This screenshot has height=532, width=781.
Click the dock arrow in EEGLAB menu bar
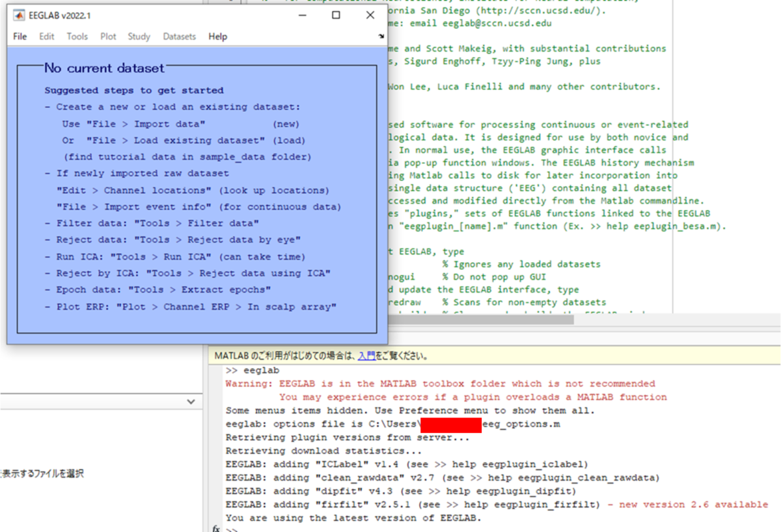pos(381,36)
